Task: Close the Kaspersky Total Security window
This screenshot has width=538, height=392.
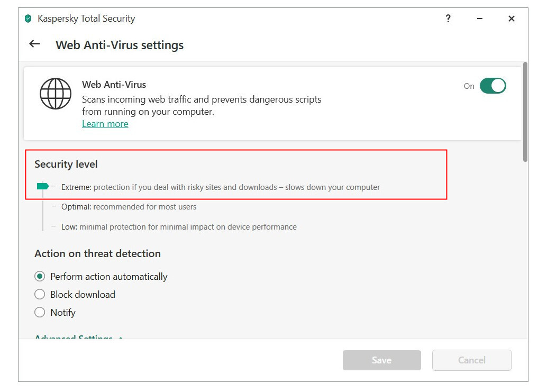Action: pos(512,19)
